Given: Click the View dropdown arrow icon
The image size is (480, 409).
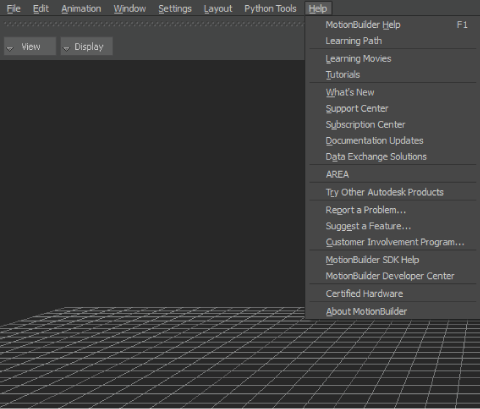Looking at the screenshot, I should (x=10, y=49).
